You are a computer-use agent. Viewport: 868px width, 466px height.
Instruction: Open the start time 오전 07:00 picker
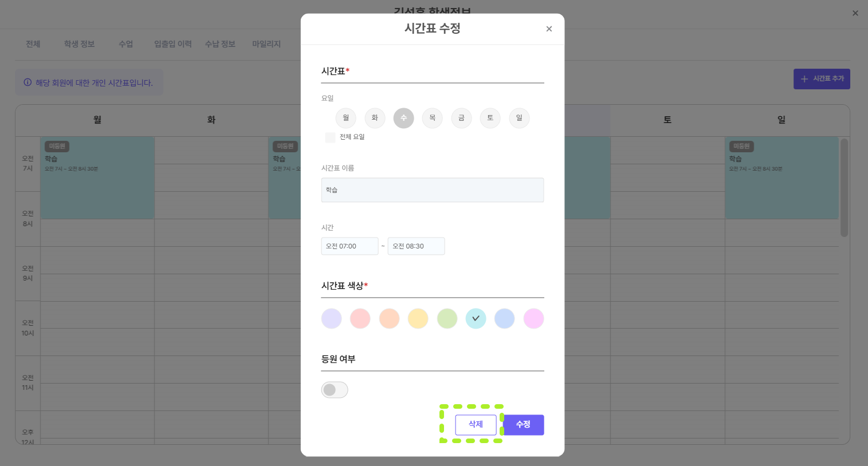pyautogui.click(x=349, y=246)
